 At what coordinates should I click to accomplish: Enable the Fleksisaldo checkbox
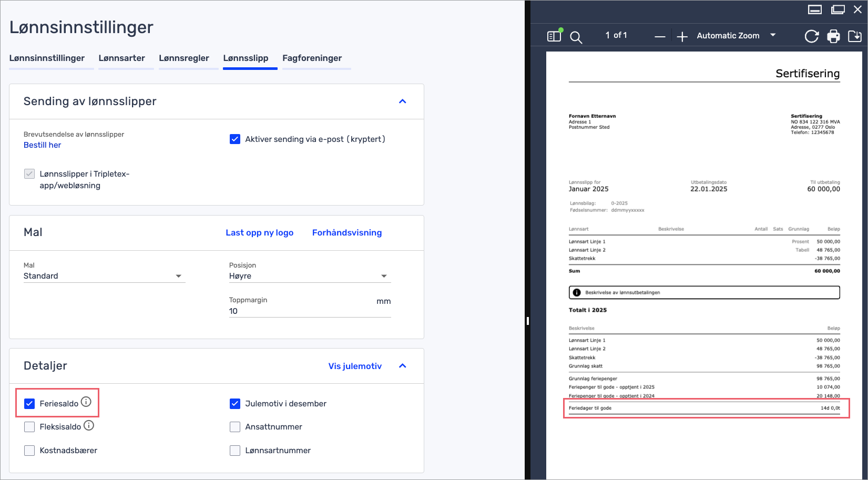(29, 427)
